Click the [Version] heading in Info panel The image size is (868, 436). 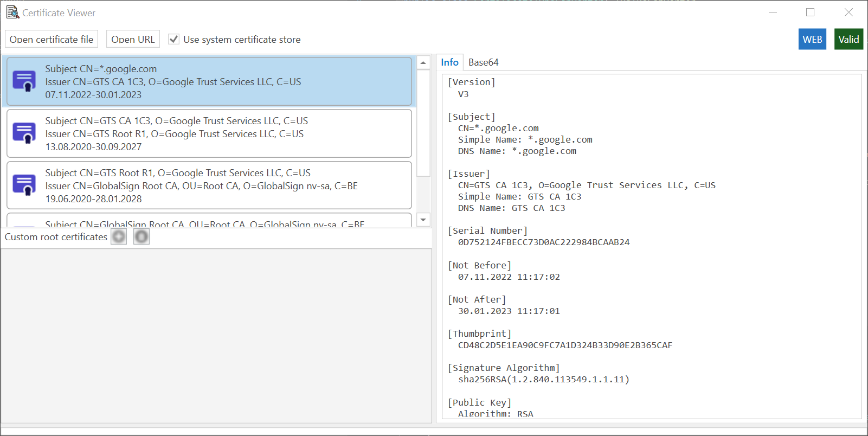(471, 82)
